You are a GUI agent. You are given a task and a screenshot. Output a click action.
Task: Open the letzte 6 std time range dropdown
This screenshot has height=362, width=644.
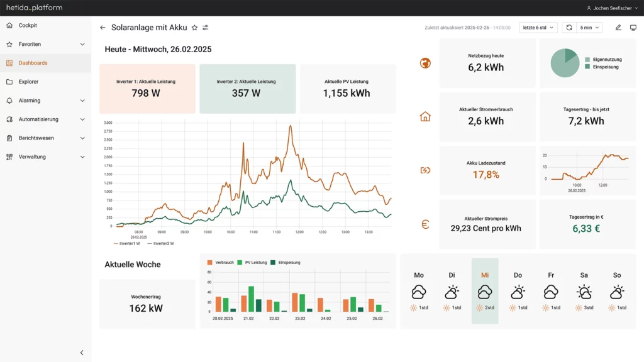tap(538, 28)
